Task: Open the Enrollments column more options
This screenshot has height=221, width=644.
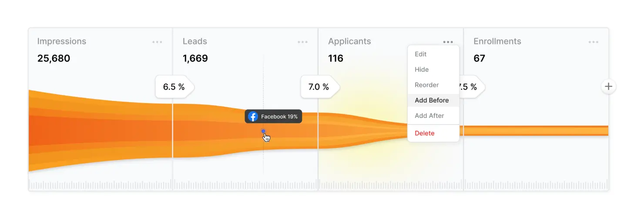Action: pos(593,42)
